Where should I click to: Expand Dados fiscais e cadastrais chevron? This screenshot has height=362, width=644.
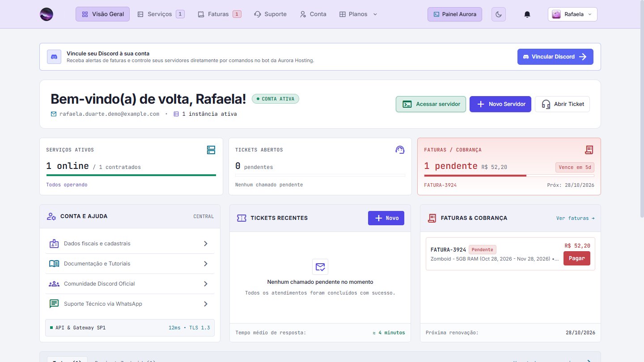(206, 244)
